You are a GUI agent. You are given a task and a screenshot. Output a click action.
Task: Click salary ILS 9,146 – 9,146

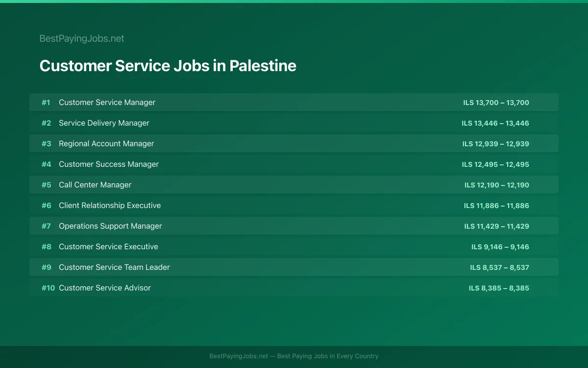point(500,247)
